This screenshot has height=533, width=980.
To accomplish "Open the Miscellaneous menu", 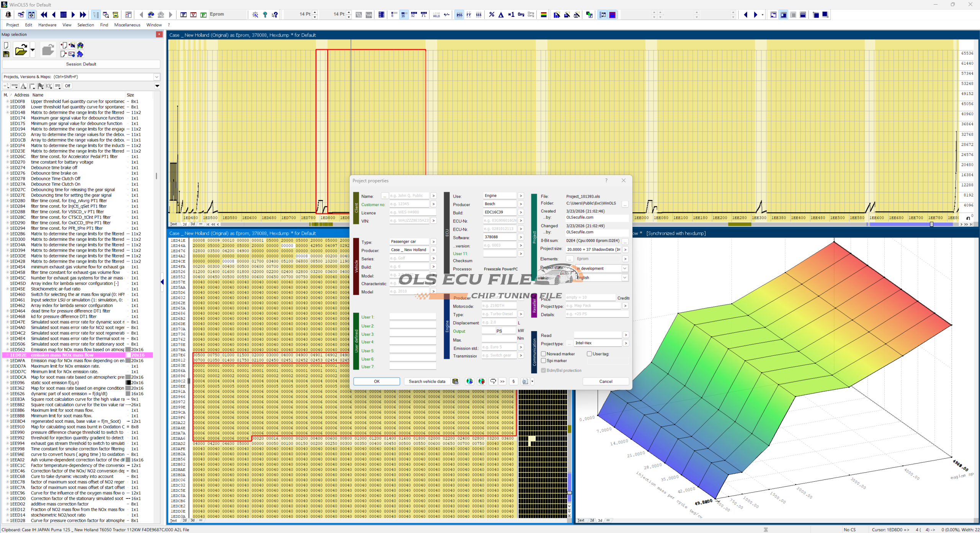I will 127,25.
